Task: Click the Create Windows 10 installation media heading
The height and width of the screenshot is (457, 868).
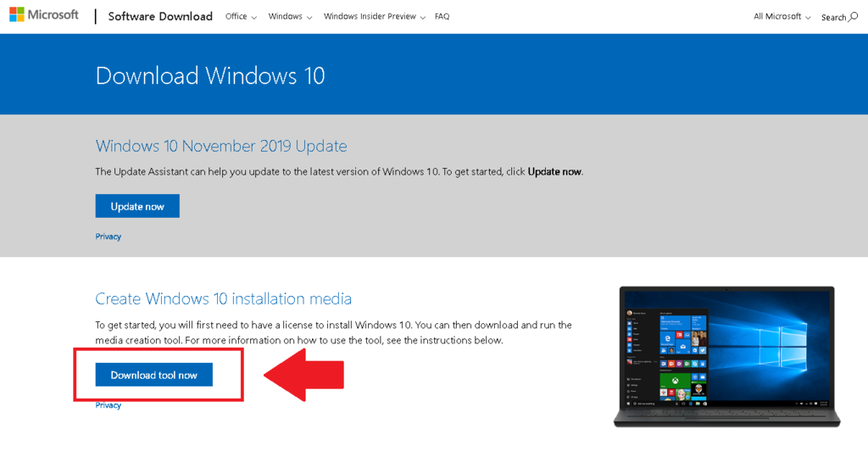Action: pyautogui.click(x=223, y=298)
